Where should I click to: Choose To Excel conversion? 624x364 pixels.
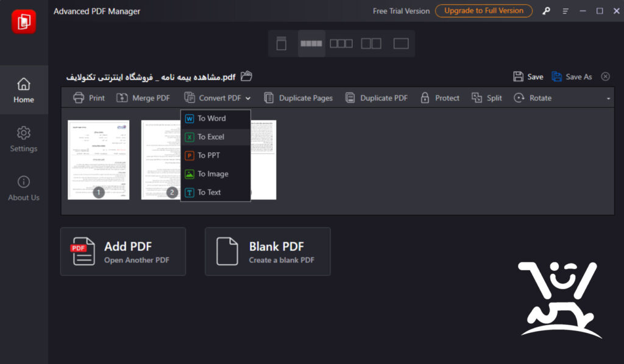pyautogui.click(x=216, y=137)
